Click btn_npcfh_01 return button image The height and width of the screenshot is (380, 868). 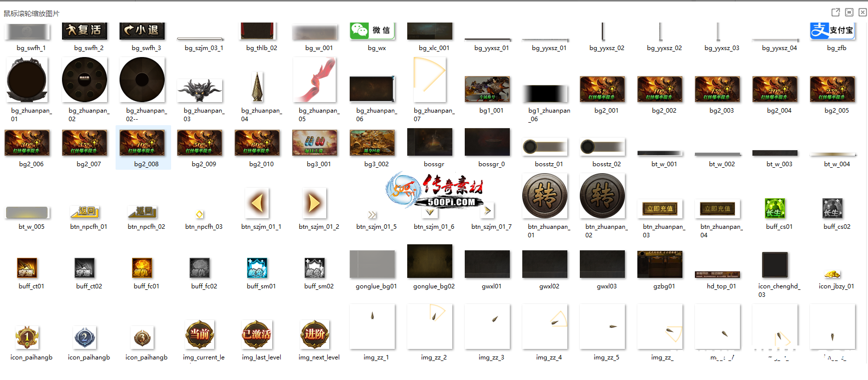click(x=85, y=212)
